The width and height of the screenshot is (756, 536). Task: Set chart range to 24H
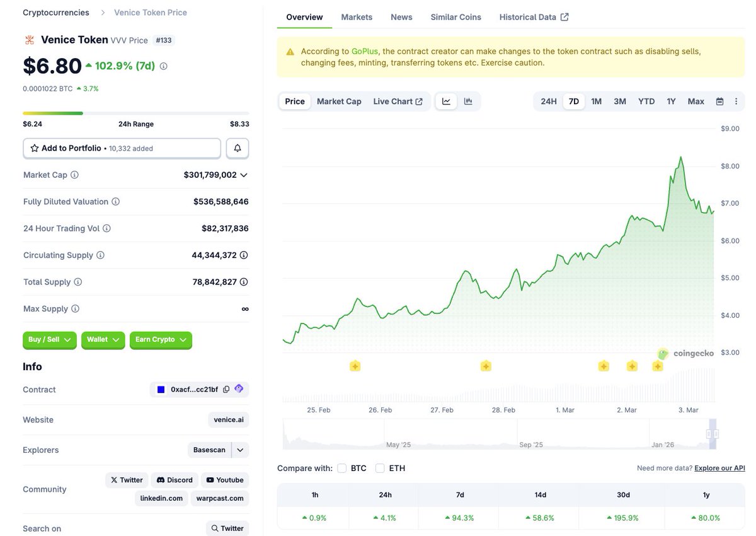coord(549,102)
